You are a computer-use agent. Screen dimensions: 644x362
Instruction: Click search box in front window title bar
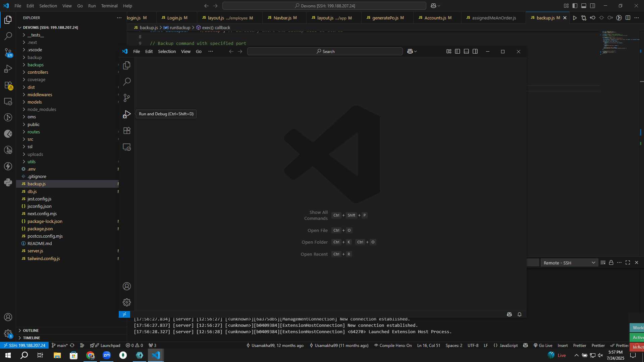pos(325,51)
